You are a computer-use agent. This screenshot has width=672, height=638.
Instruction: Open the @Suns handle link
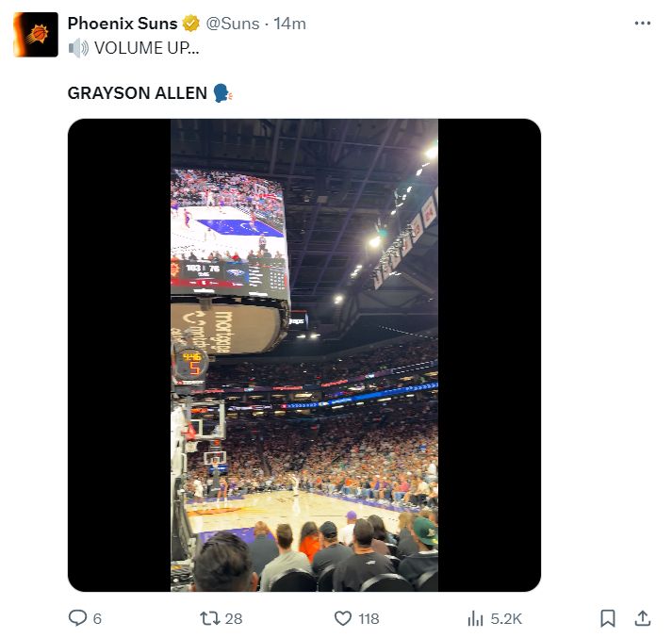232,24
